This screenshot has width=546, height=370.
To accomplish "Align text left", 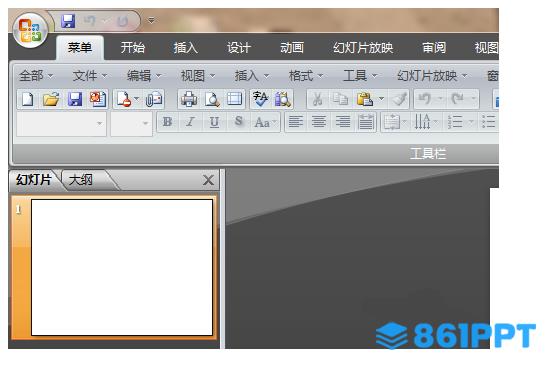I will [296, 122].
